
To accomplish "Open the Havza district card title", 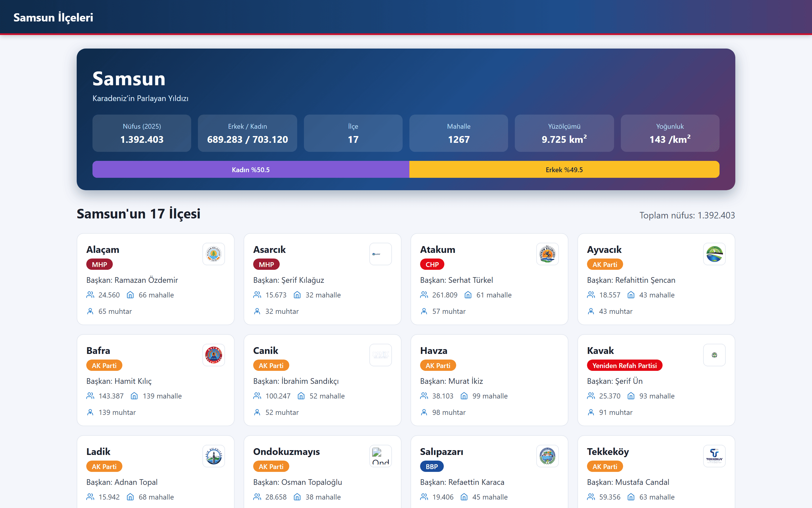I will tap(434, 351).
